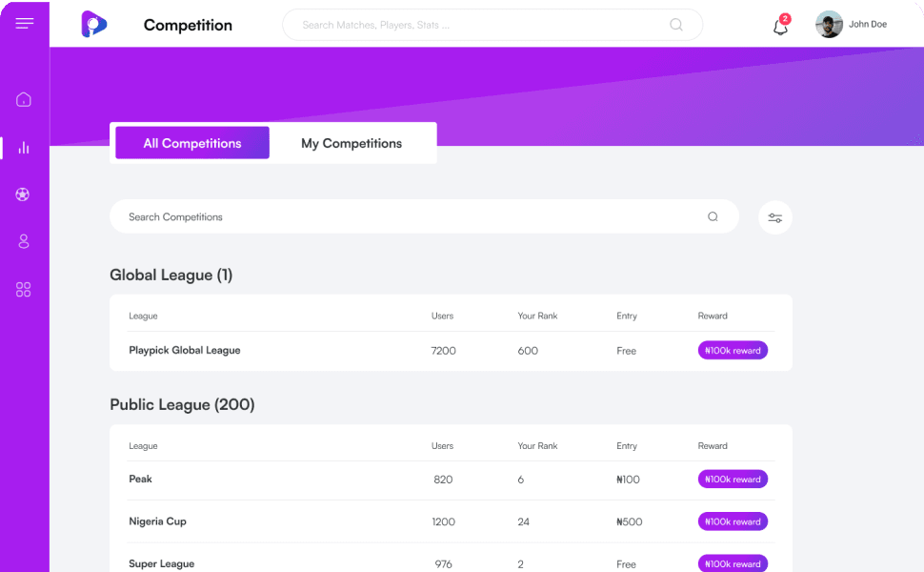Screen dimensions: 924x572
Task: Open the grid apps sidebar icon
Action: point(24,290)
